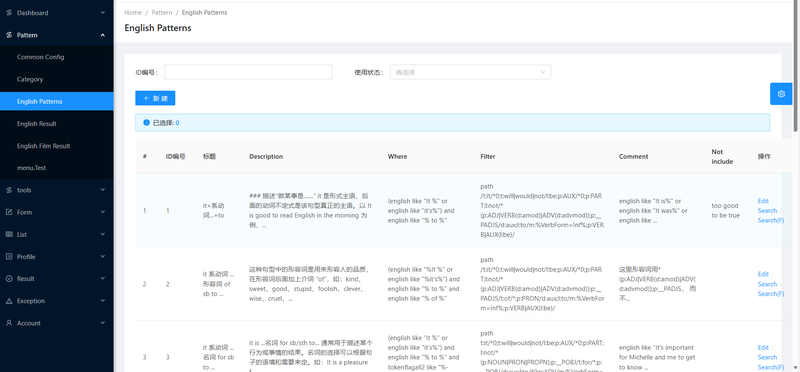
Task: Click the Profile menu icon
Action: point(9,257)
